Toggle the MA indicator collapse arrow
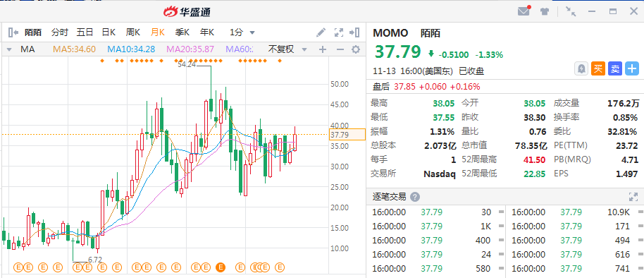 9,50
